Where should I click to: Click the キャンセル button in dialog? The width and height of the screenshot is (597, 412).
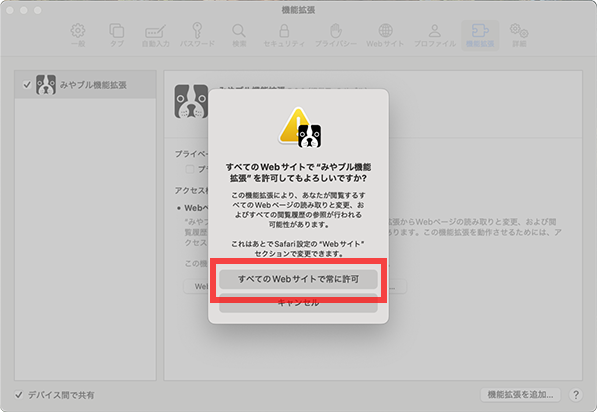(x=298, y=303)
